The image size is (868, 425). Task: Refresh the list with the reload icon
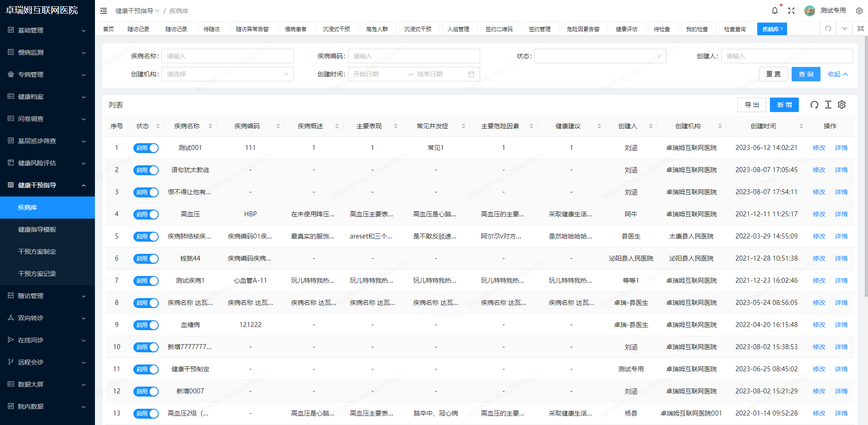[814, 105]
